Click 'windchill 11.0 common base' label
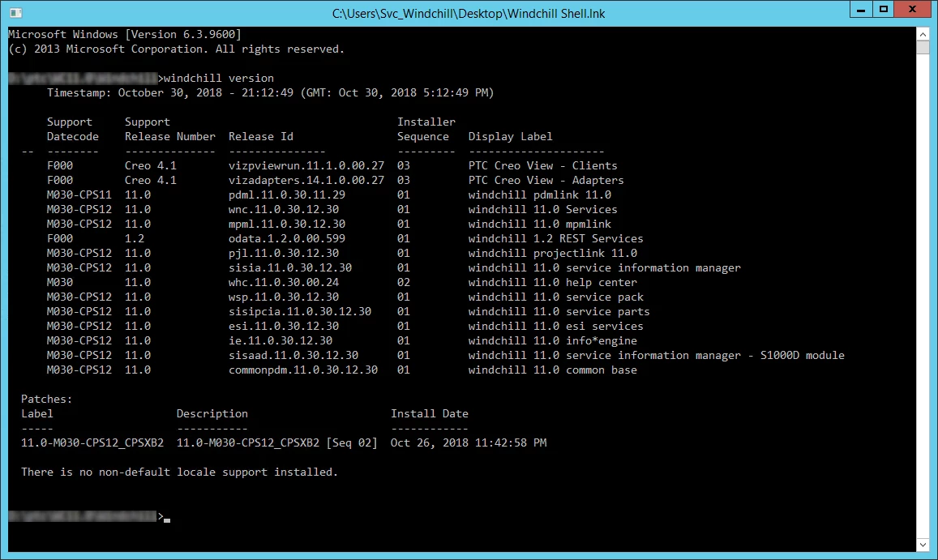 click(x=553, y=370)
